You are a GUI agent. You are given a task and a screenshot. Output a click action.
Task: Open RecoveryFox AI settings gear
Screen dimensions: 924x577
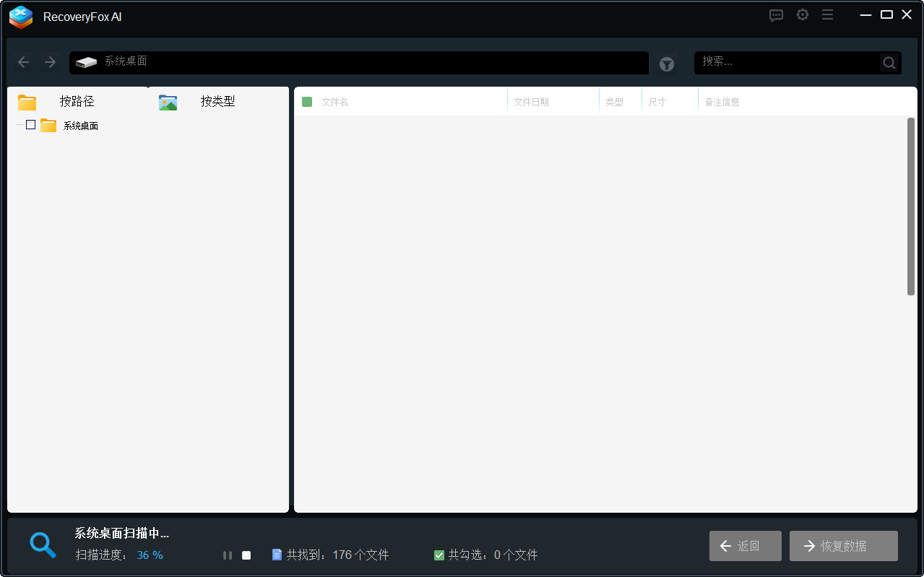(x=802, y=14)
